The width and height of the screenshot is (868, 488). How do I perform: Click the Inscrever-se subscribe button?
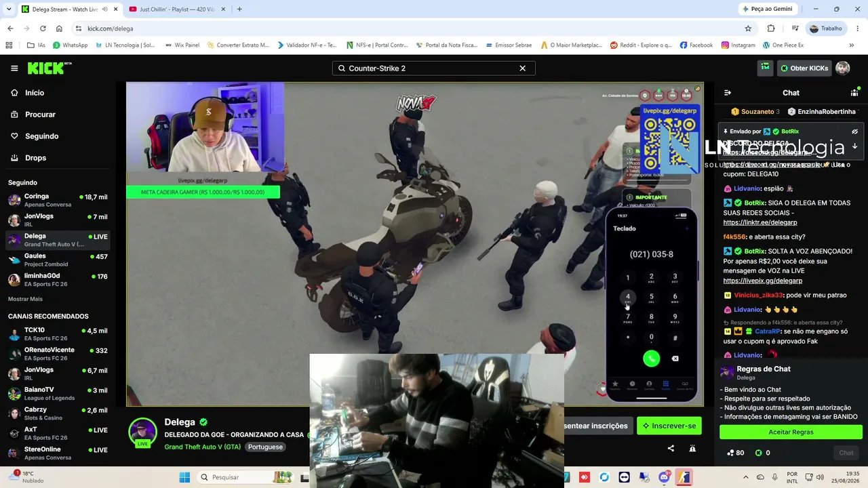[x=669, y=426]
